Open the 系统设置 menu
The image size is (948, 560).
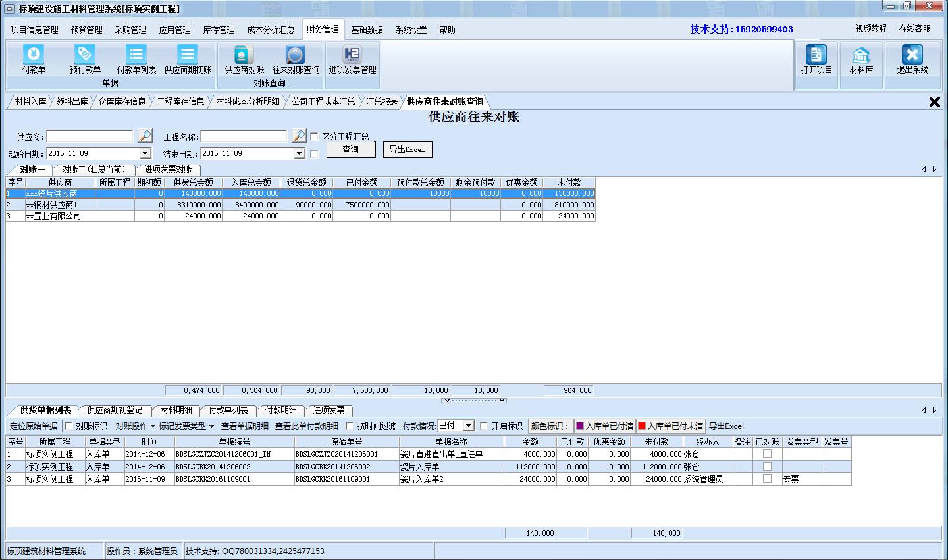tap(411, 29)
